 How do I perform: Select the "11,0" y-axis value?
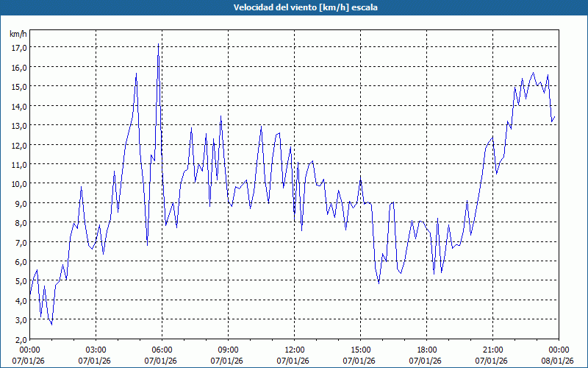[19, 164]
